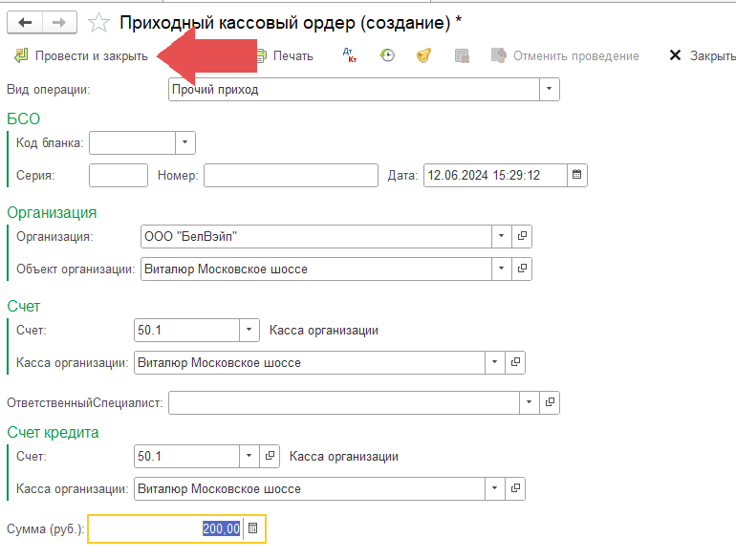Click the calendar icon in Дата field
The image size is (736, 560).
pyautogui.click(x=576, y=175)
